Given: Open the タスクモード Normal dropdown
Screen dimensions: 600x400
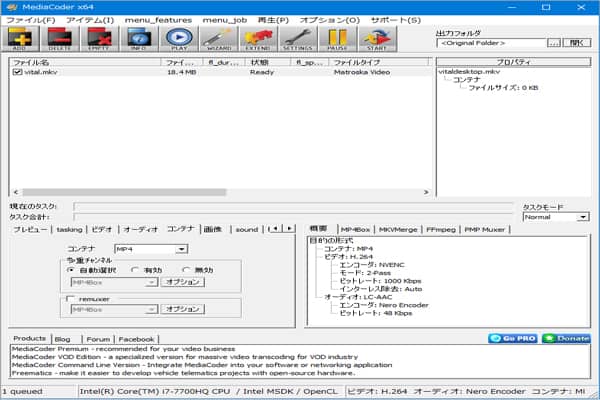Looking at the screenshot, I should 556,217.
